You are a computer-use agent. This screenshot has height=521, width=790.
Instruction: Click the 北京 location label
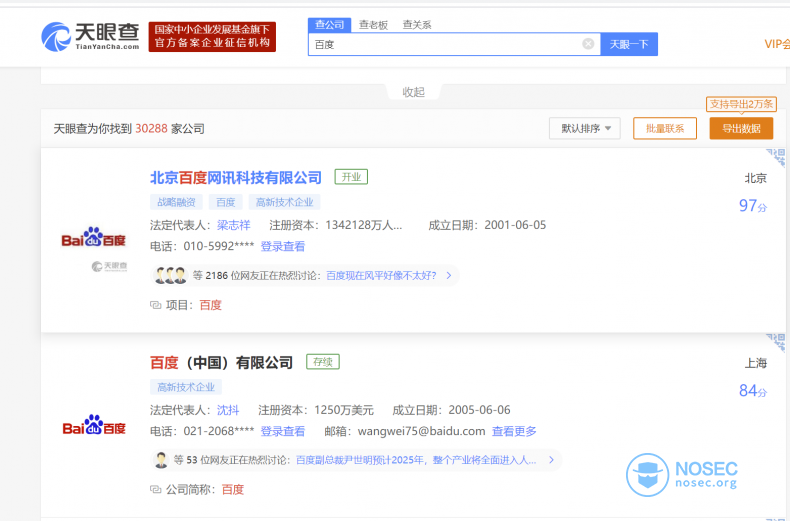coord(756,178)
